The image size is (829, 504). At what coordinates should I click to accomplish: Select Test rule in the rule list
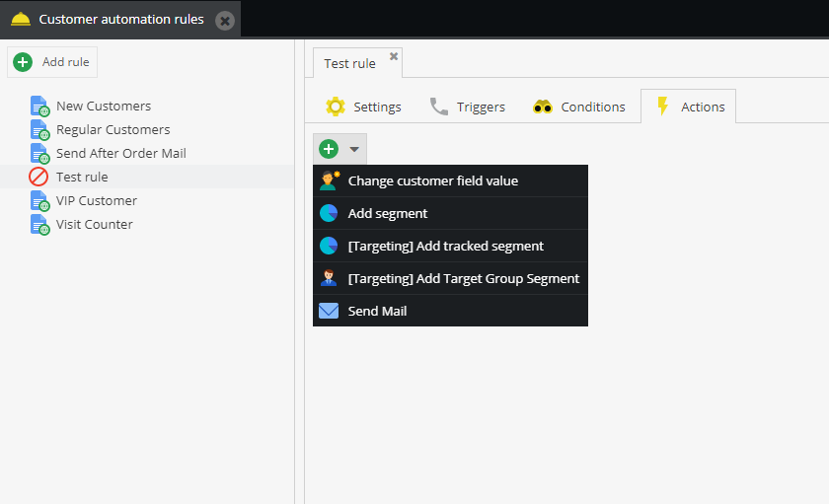[82, 177]
